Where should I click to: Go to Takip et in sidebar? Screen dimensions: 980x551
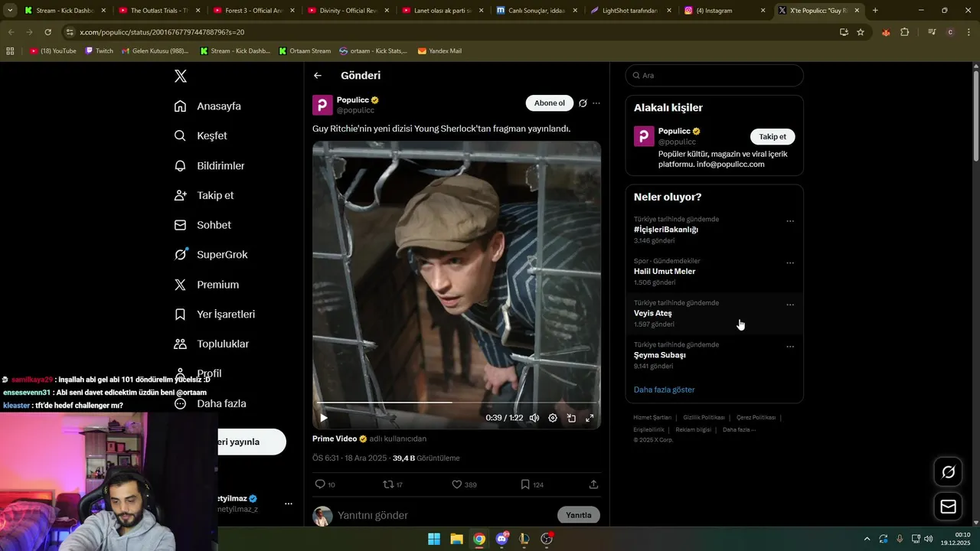pos(204,195)
